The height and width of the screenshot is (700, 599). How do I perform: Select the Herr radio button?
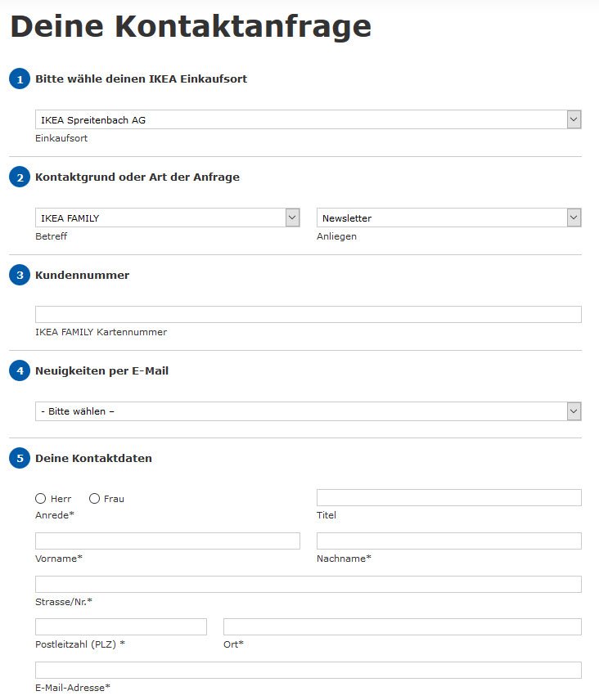[41, 498]
